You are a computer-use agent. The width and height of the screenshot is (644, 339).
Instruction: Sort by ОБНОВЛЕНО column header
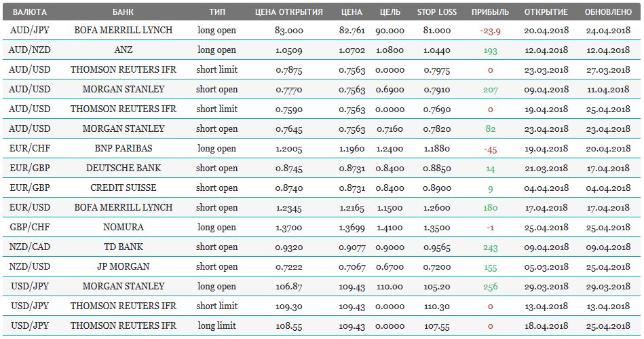point(608,12)
